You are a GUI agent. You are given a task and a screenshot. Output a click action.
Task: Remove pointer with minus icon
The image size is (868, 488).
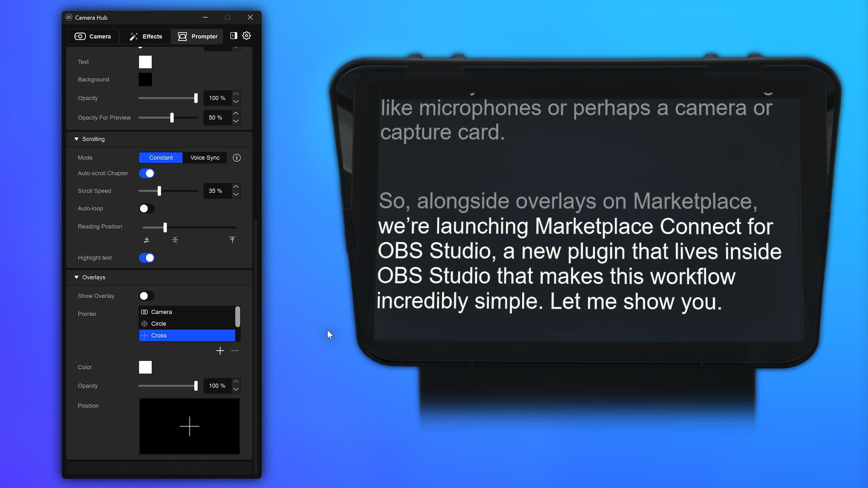point(235,351)
